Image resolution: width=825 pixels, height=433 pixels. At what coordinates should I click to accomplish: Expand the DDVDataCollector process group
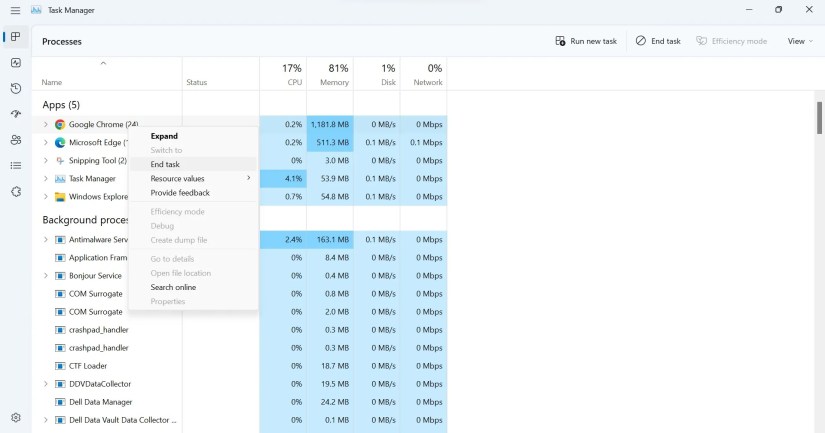coord(45,384)
